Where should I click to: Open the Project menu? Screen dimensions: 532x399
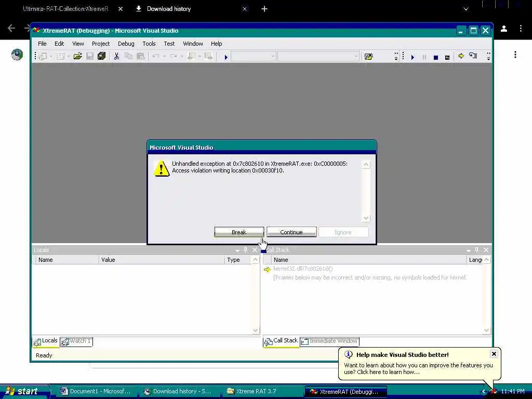[101, 44]
